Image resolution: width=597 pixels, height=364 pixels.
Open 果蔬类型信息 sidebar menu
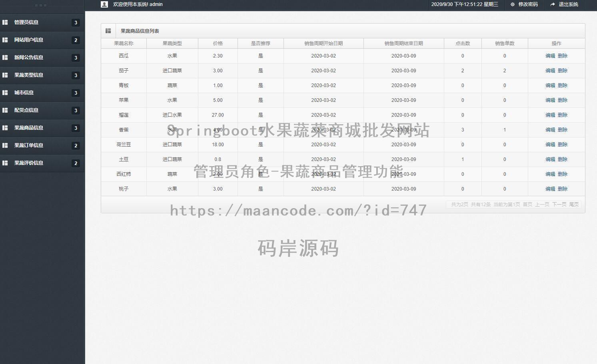[x=42, y=75]
